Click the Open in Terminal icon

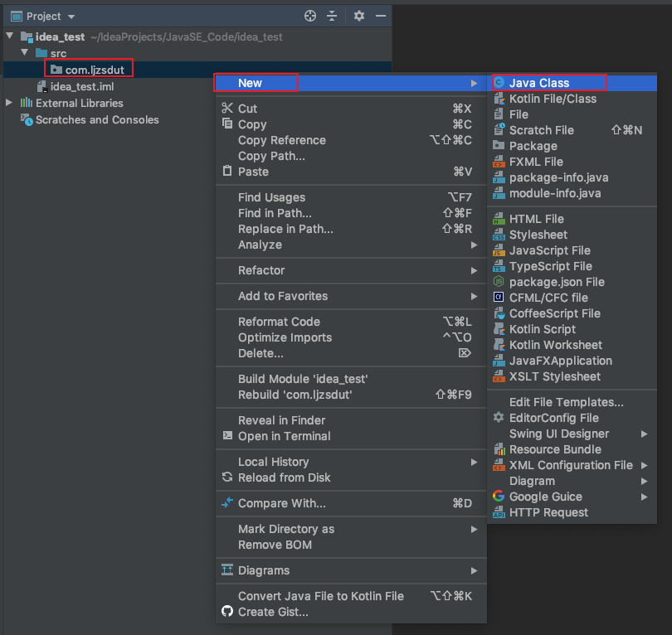(x=227, y=435)
